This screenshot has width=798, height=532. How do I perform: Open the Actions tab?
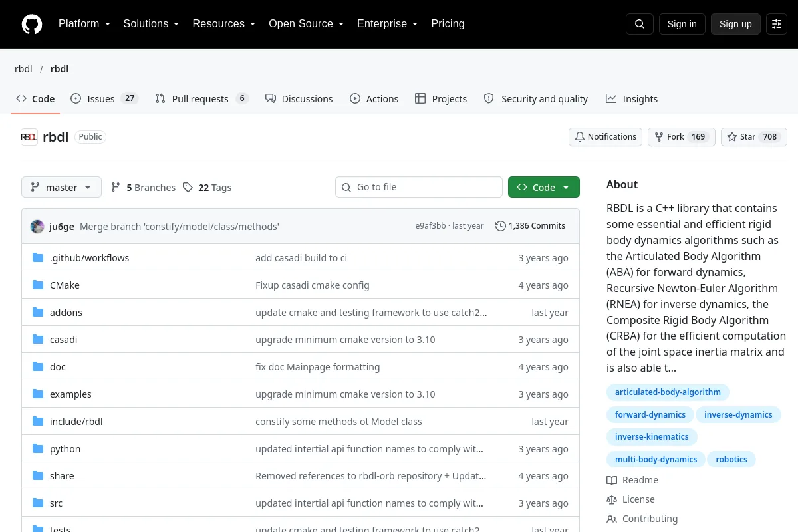pyautogui.click(x=374, y=99)
